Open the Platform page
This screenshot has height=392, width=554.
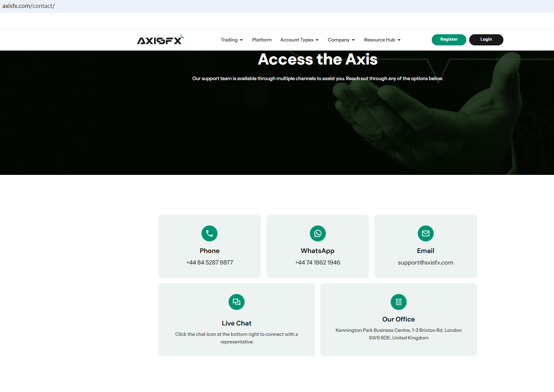pyautogui.click(x=262, y=40)
